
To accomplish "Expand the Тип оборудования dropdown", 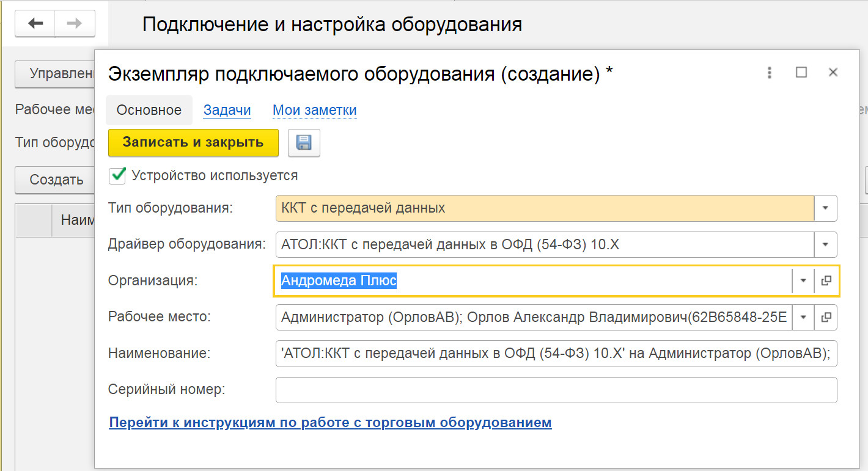I will coord(825,208).
